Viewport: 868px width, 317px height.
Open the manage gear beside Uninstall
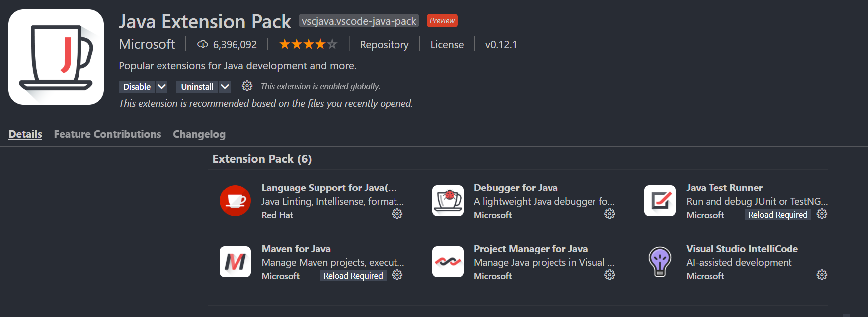pos(247,86)
